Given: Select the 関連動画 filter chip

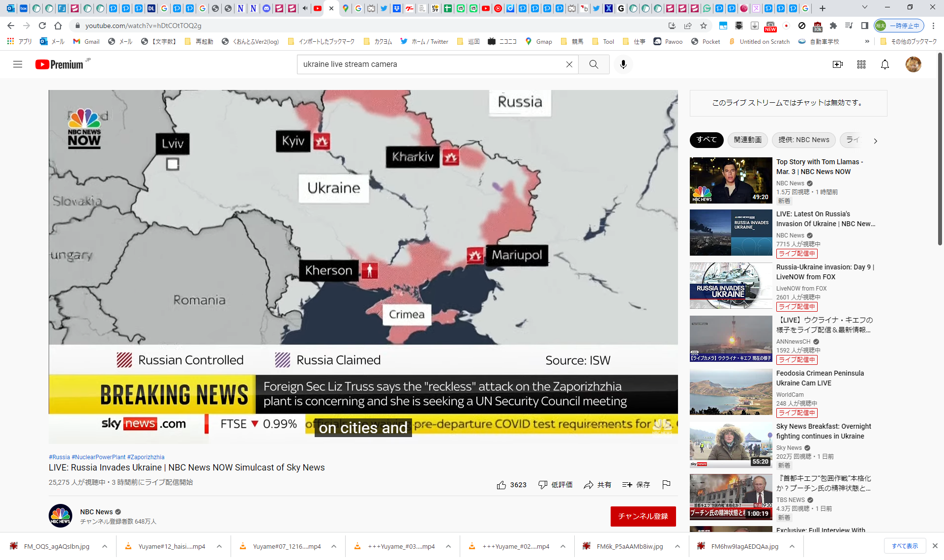Looking at the screenshot, I should point(747,140).
